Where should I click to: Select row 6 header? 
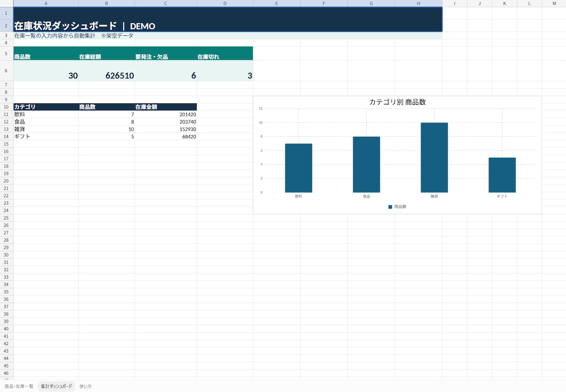6,71
